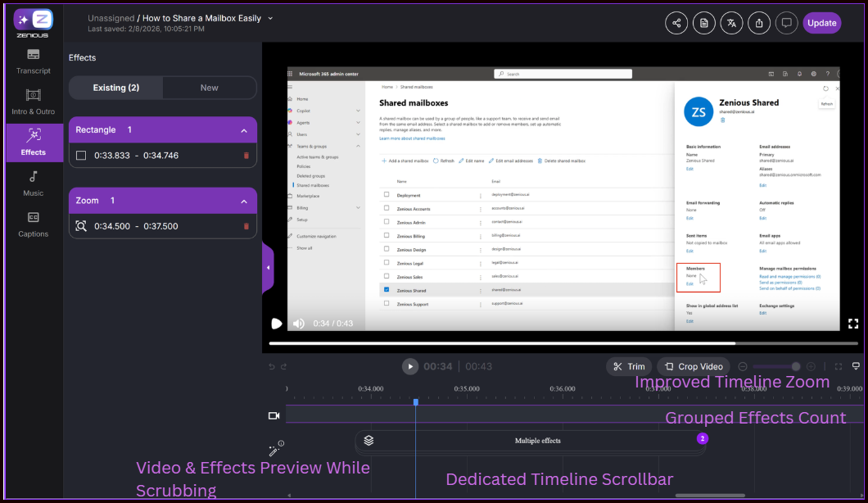The image size is (868, 503).
Task: Open the Captions panel
Action: coord(34,224)
